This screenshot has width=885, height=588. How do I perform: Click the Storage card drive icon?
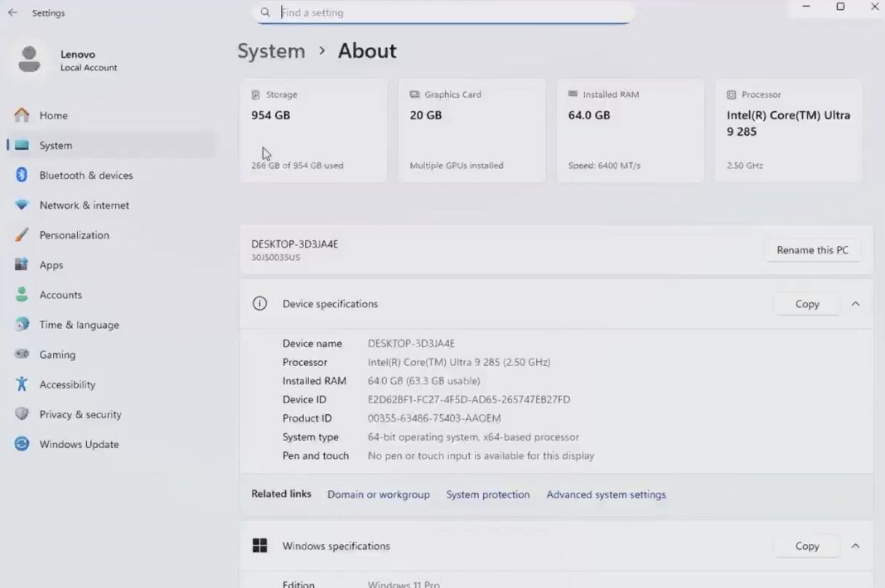(x=256, y=94)
